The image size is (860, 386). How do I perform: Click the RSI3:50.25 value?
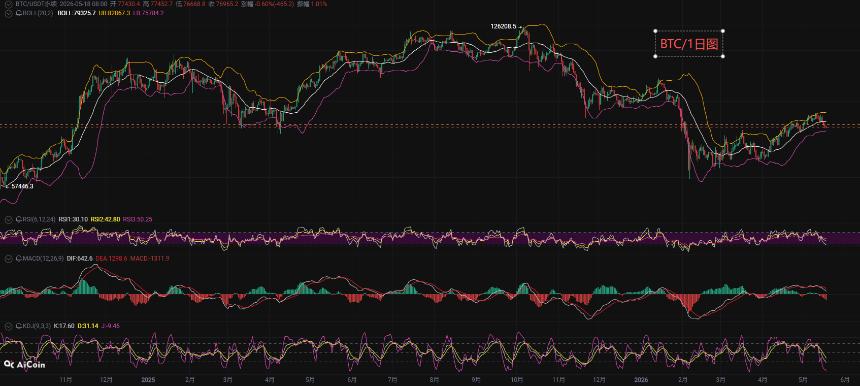[x=138, y=219]
